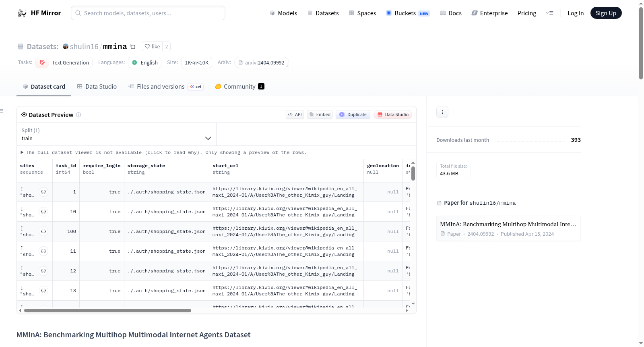The width and height of the screenshot is (644, 347).
Task: Focus the search models, datasets, users field
Action: (148, 13)
